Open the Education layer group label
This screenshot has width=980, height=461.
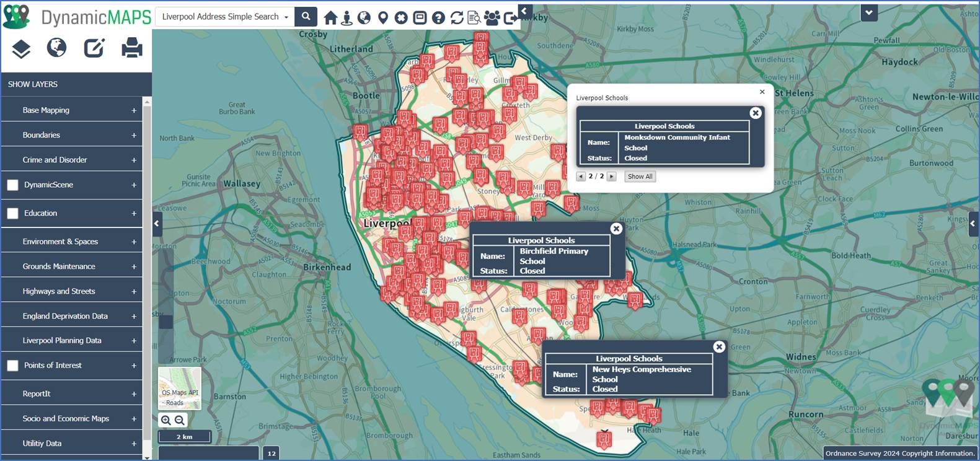pyautogui.click(x=40, y=213)
